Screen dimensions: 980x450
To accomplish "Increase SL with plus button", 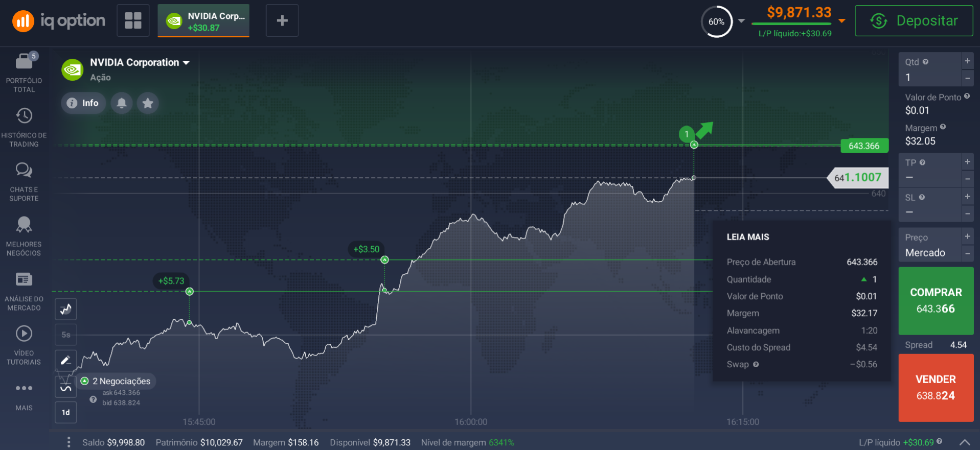I will pyautogui.click(x=968, y=197).
